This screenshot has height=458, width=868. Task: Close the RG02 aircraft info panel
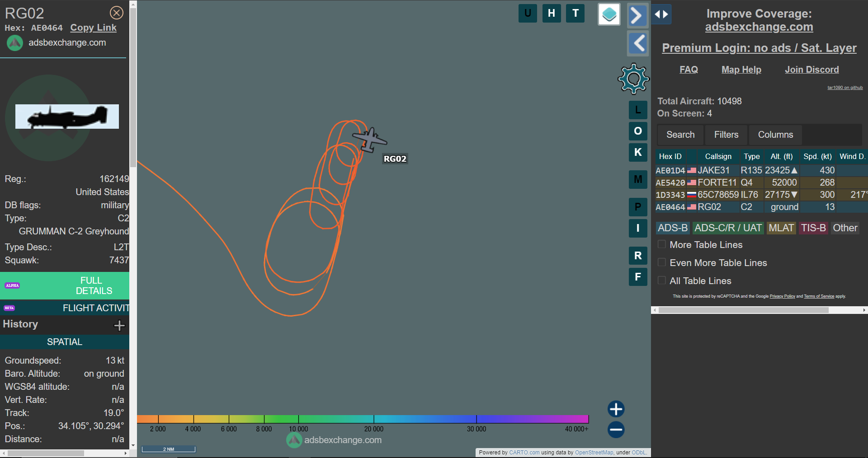[117, 13]
